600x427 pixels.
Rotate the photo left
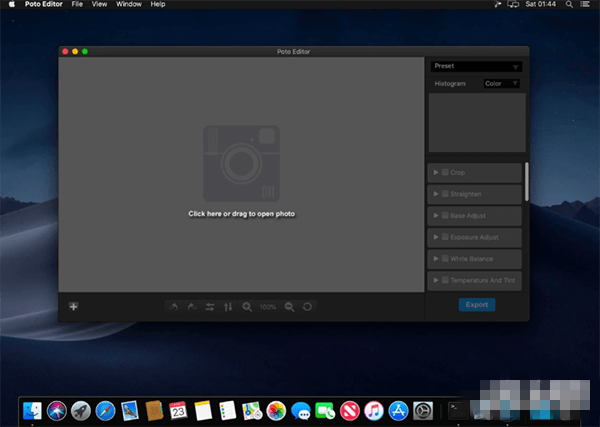click(173, 306)
